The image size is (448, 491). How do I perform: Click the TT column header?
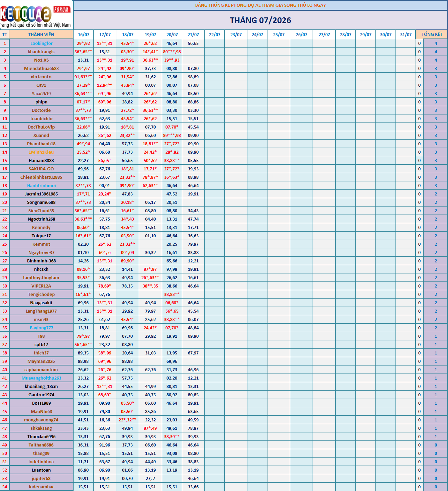click(5, 34)
